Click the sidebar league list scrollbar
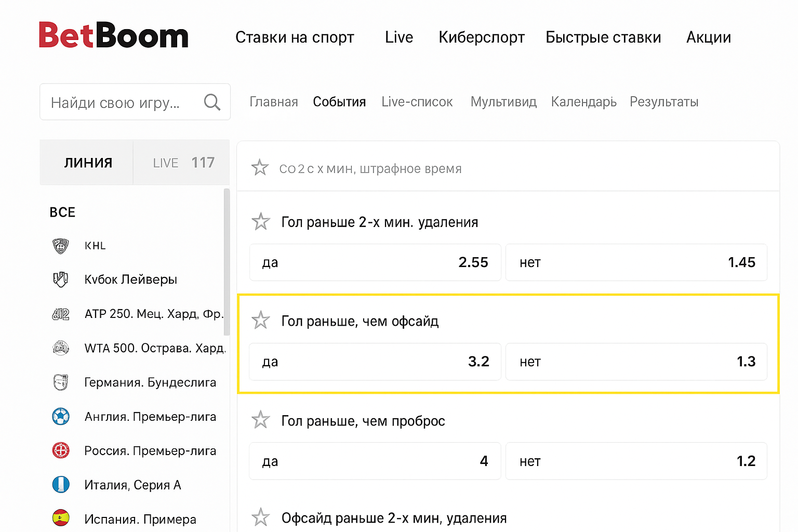 227,262
